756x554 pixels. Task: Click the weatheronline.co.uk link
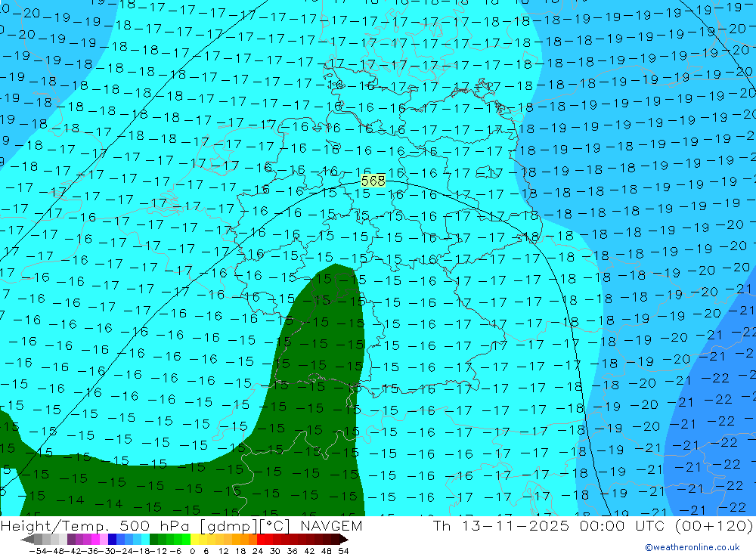[x=692, y=547]
